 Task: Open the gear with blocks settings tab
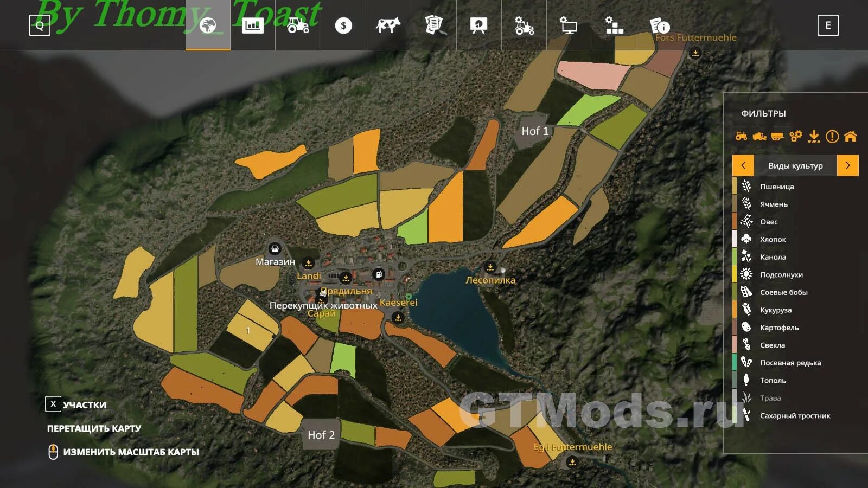click(614, 25)
